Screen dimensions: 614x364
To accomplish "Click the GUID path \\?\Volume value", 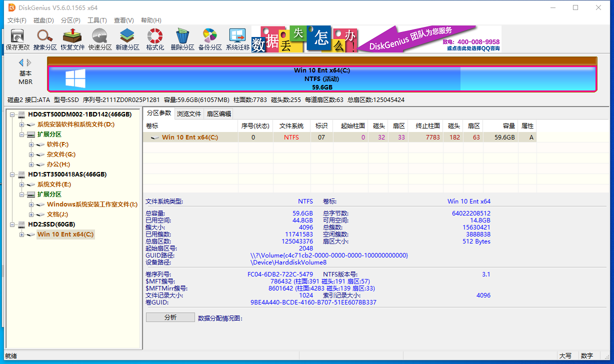I will [x=329, y=255].
